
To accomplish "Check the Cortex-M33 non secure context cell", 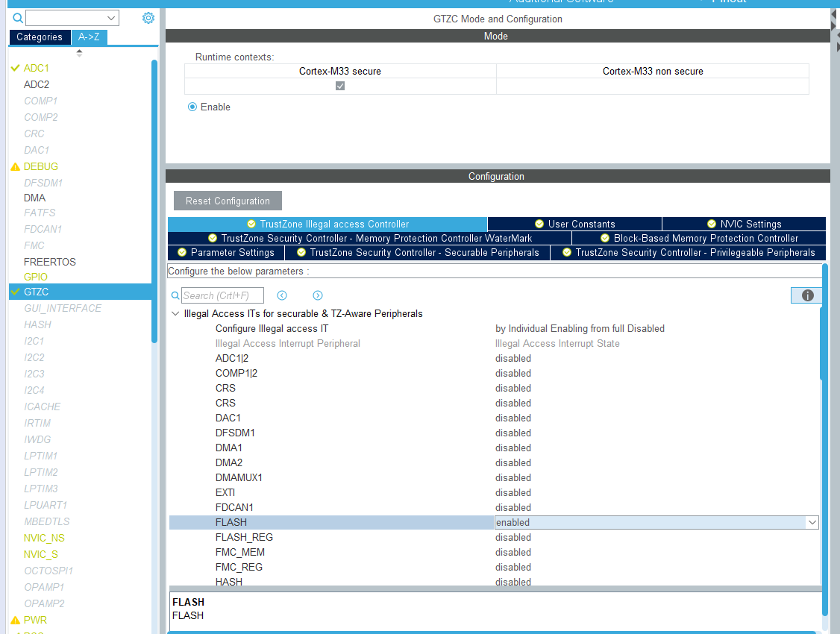I will pos(652,85).
